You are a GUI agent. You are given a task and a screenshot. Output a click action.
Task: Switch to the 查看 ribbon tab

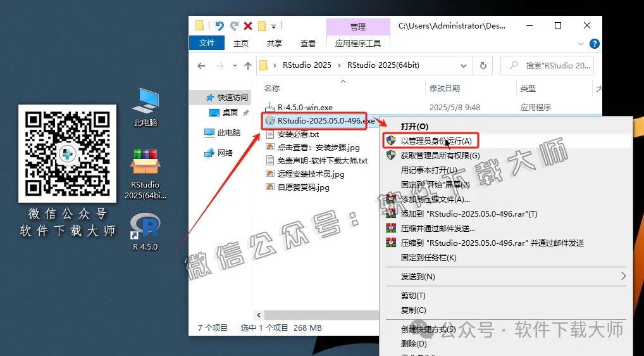(307, 43)
